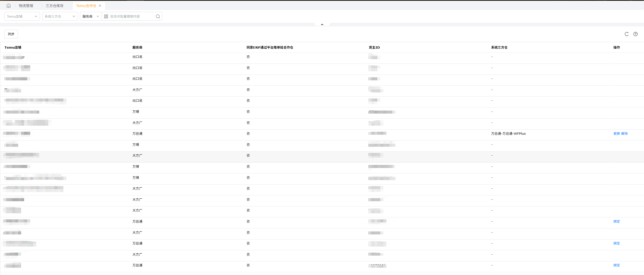Image resolution: width=644 pixels, height=275 pixels.
Task: Open the 系统三方仓 dropdown
Action: point(60,16)
